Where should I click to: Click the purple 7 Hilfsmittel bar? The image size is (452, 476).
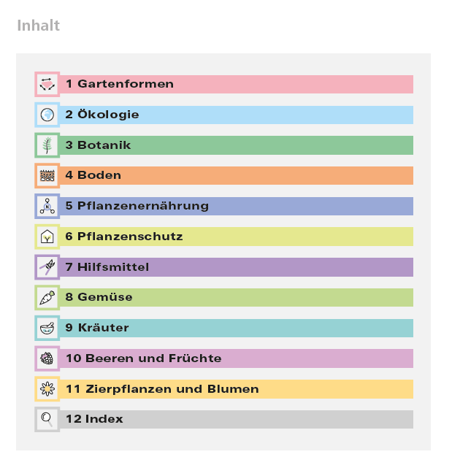tap(236, 267)
